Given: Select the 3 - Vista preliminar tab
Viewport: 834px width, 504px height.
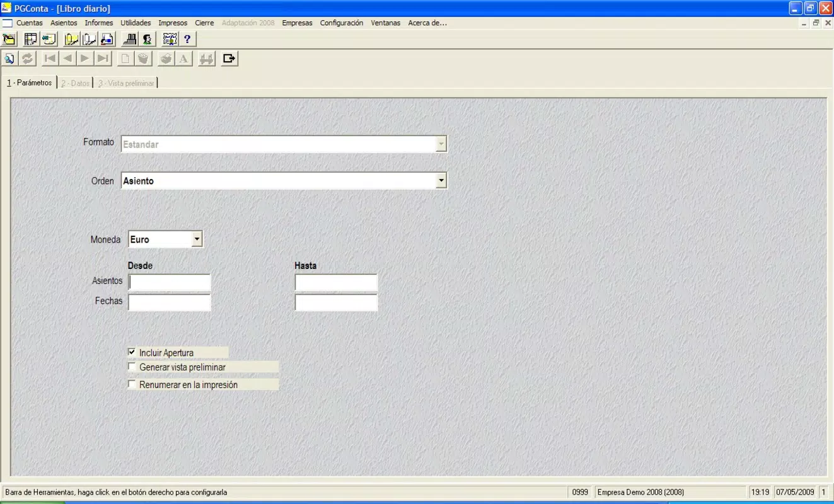Looking at the screenshot, I should (126, 83).
